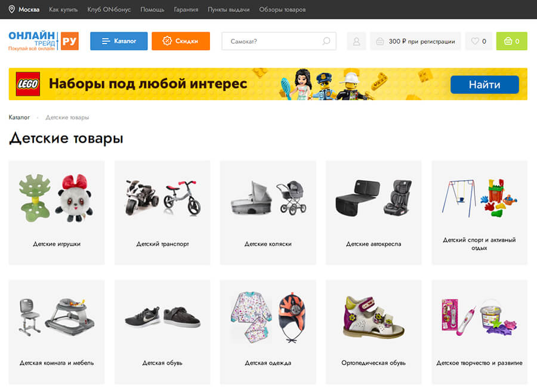Viewport: 537px width, 392px height.
Task: Click 300 ₽ при регистрации bonus button
Action: (x=415, y=41)
